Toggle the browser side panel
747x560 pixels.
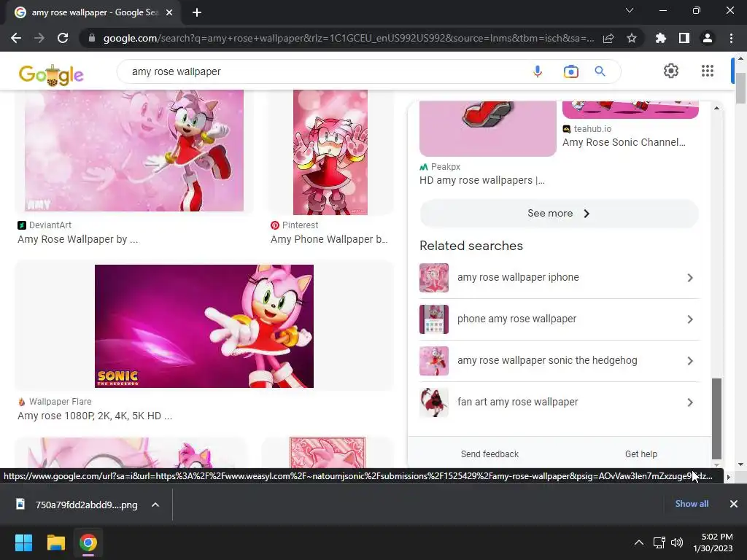click(x=684, y=38)
